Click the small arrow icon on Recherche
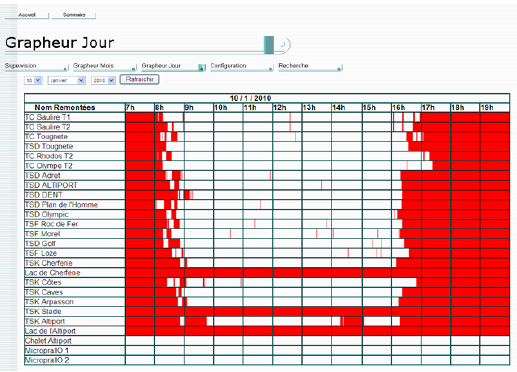Viewport: 517px width, 372px height. pos(339,68)
